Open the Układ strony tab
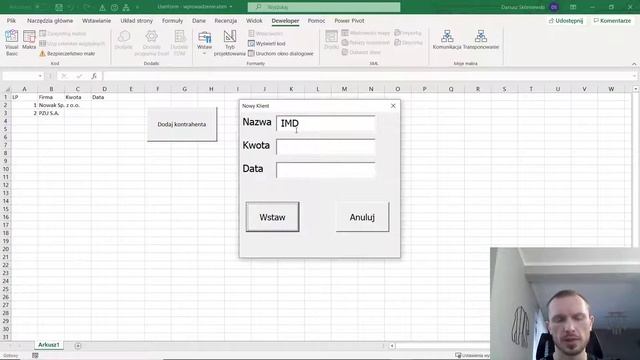This screenshot has width=640, height=360. click(136, 20)
